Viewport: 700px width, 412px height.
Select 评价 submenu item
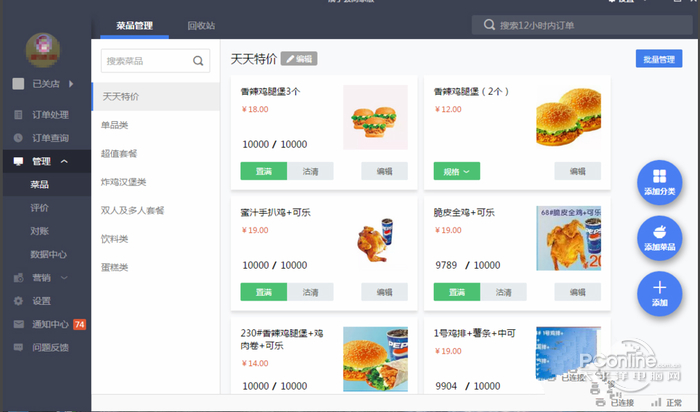[x=39, y=208]
